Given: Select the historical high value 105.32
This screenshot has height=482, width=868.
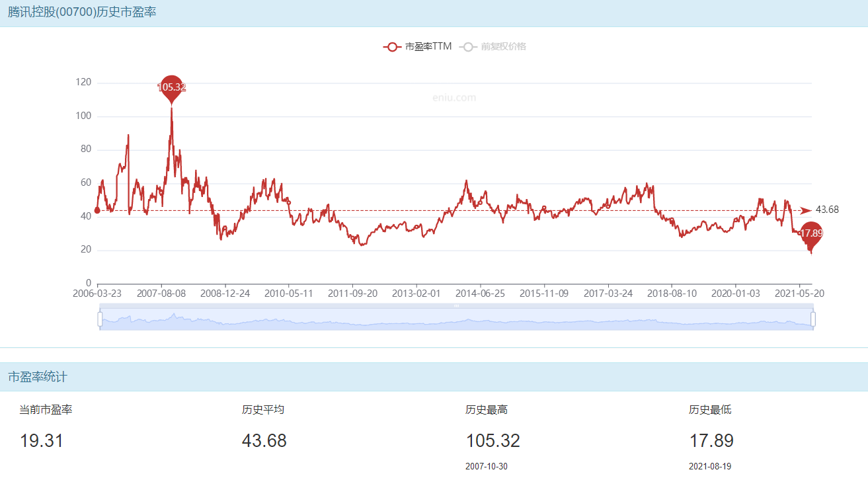Looking at the screenshot, I should (493, 441).
